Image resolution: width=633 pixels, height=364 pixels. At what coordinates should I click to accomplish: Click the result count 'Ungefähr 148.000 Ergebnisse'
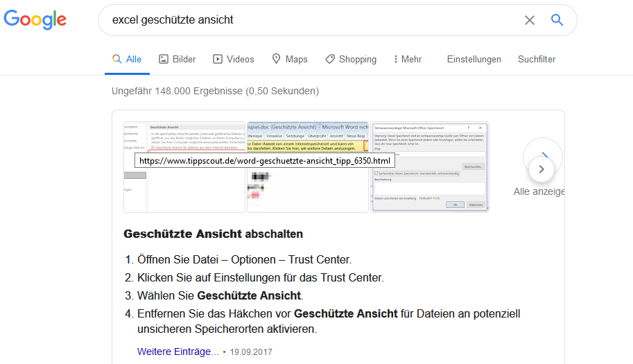click(x=215, y=92)
